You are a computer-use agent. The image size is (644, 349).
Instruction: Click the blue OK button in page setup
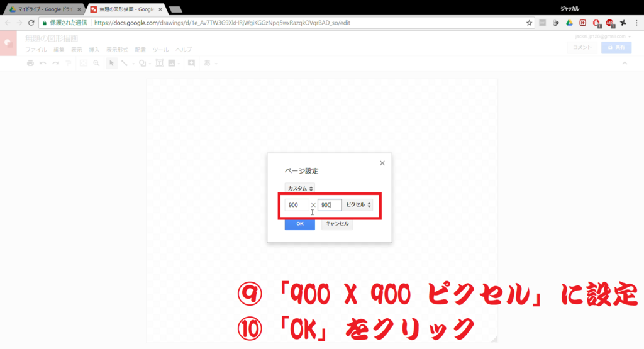[300, 224]
